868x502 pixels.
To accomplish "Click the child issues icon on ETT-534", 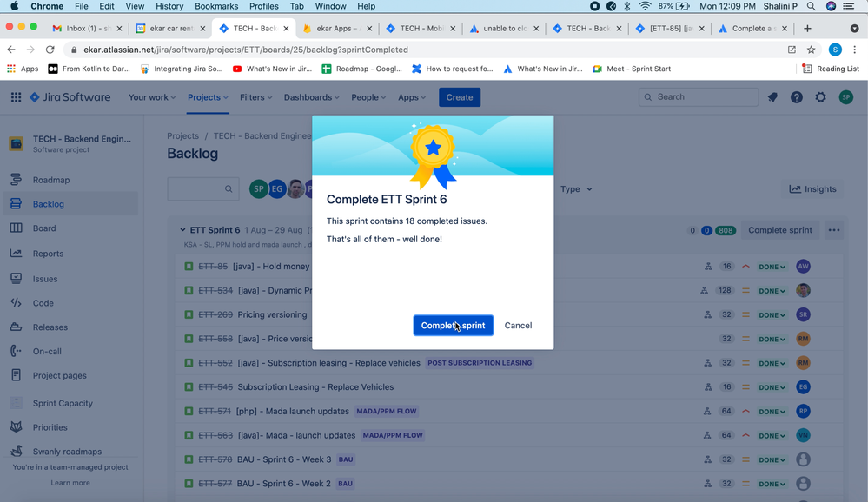I will coord(704,291).
